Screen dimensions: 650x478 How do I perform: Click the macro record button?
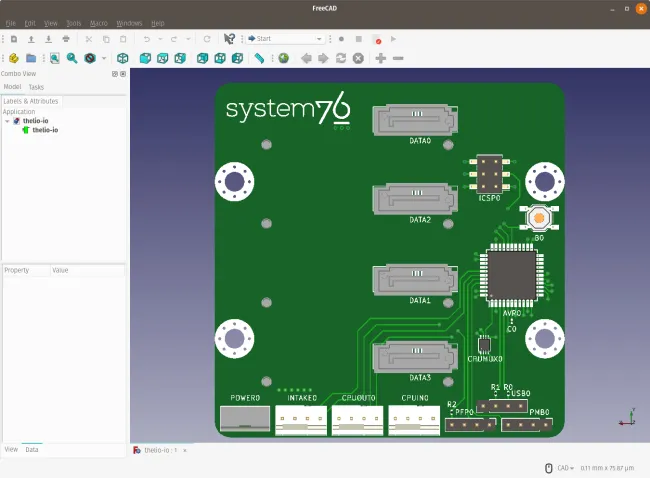point(341,39)
